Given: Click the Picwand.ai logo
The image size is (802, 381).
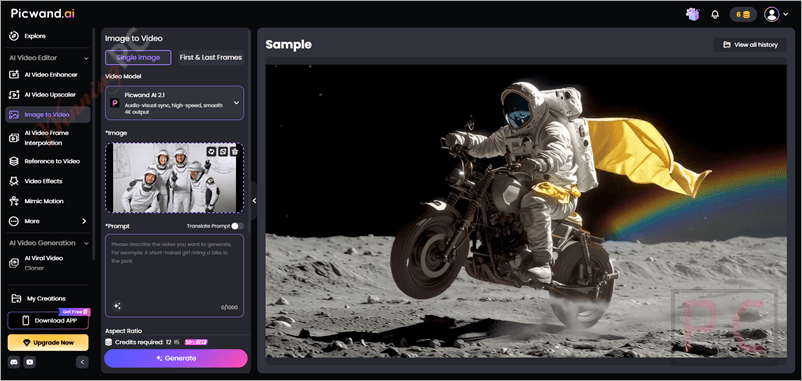Looking at the screenshot, I should click(x=42, y=14).
